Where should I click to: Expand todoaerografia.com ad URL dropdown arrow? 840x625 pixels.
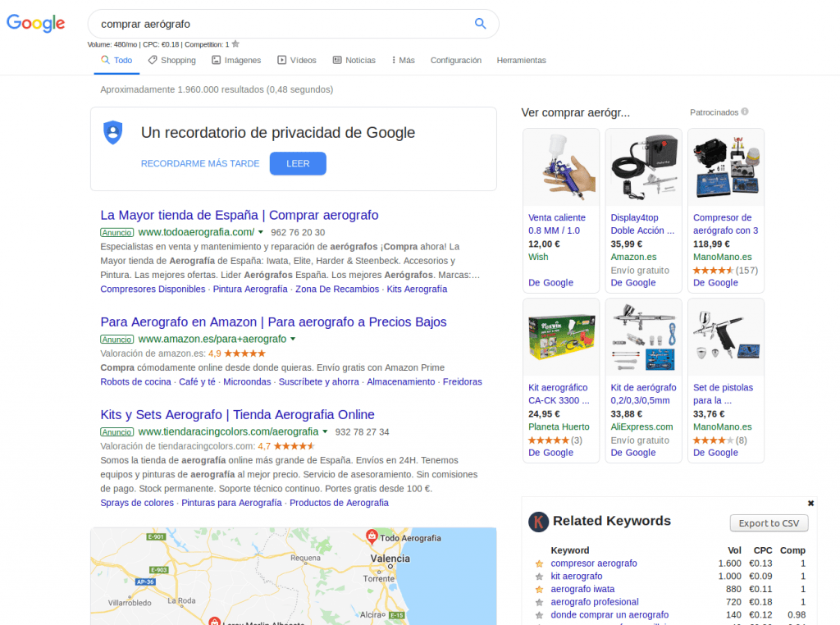[x=261, y=232]
